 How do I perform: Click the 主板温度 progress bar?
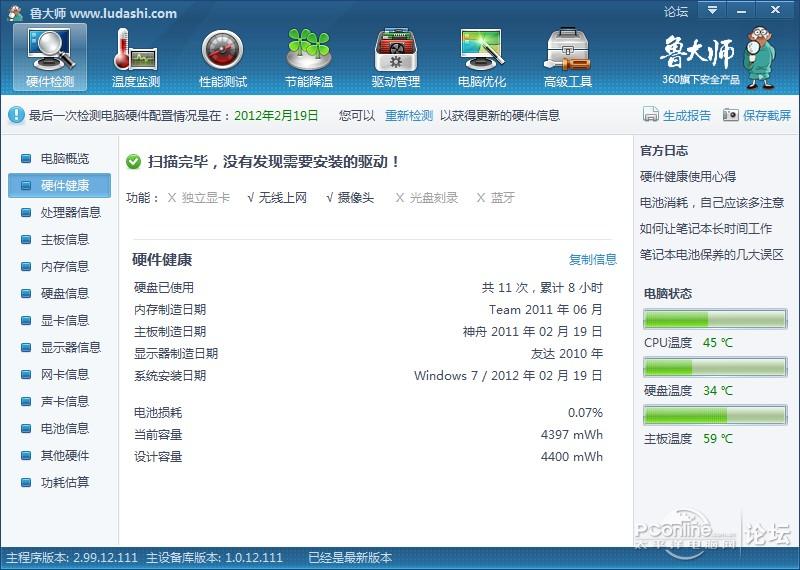715,415
